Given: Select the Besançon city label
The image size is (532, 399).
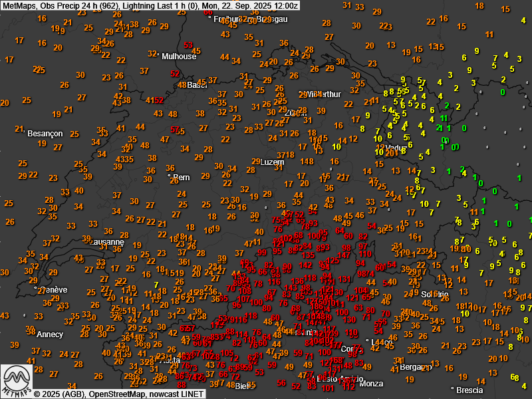Looking at the screenshot, I should tap(45, 134).
